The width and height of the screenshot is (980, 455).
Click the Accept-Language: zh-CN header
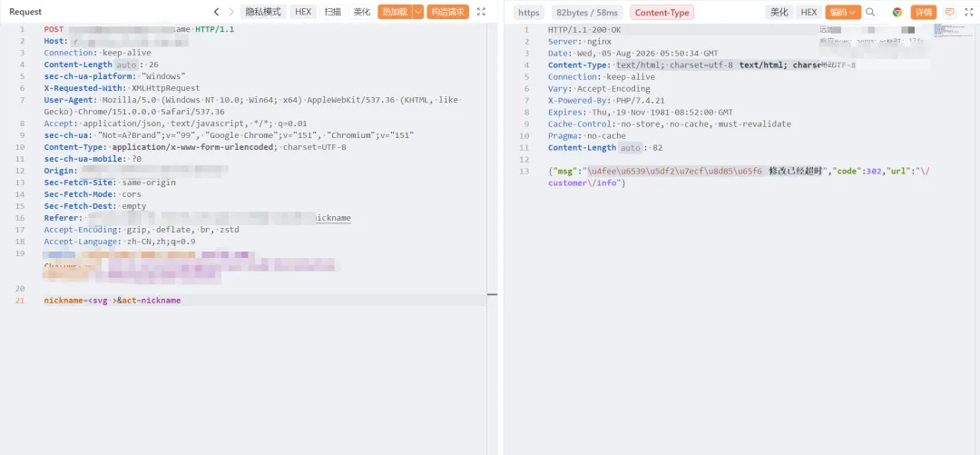tap(120, 242)
